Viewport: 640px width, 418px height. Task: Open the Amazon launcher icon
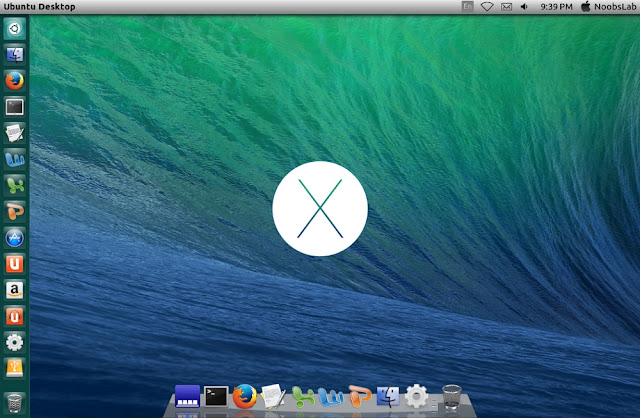tap(15, 290)
